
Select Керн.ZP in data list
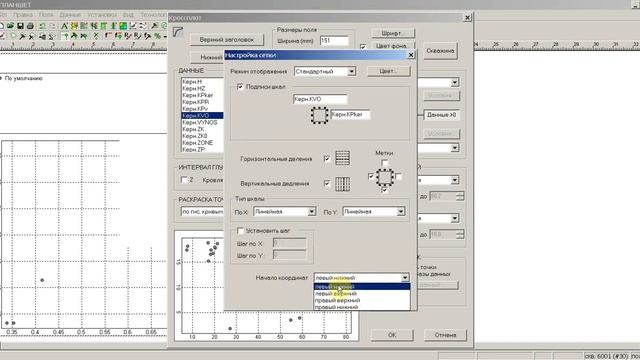pos(202,149)
